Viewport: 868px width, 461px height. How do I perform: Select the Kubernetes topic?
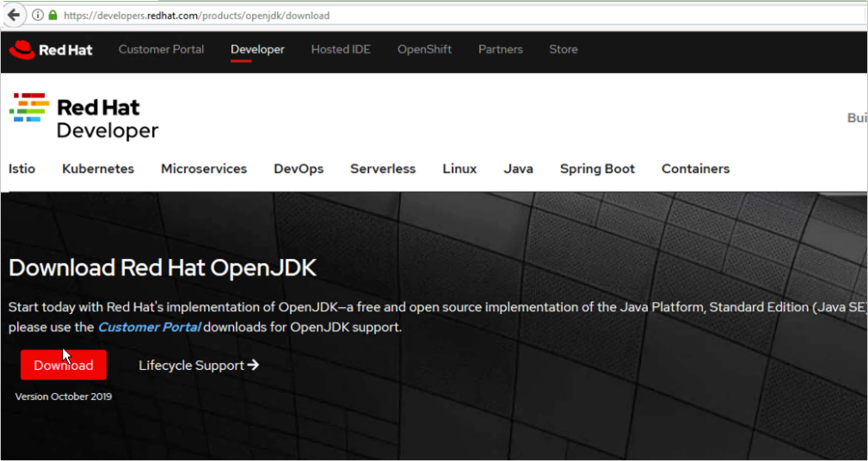(x=98, y=169)
